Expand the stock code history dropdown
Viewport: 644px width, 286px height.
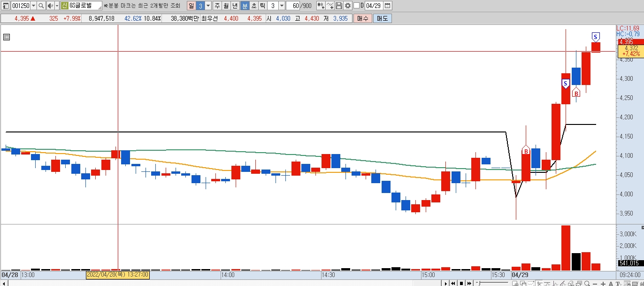pyautogui.click(x=33, y=6)
